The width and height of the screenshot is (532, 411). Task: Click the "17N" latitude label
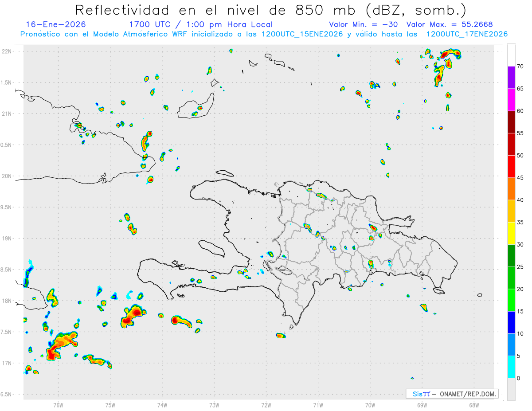(8, 363)
